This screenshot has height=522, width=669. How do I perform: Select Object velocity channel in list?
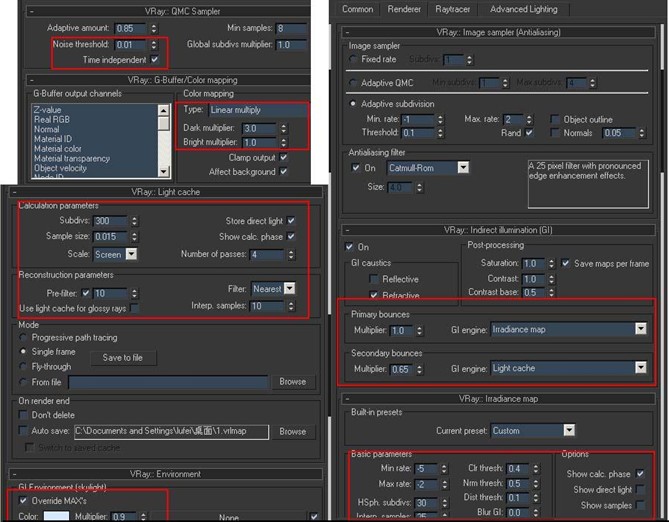pos(60,168)
